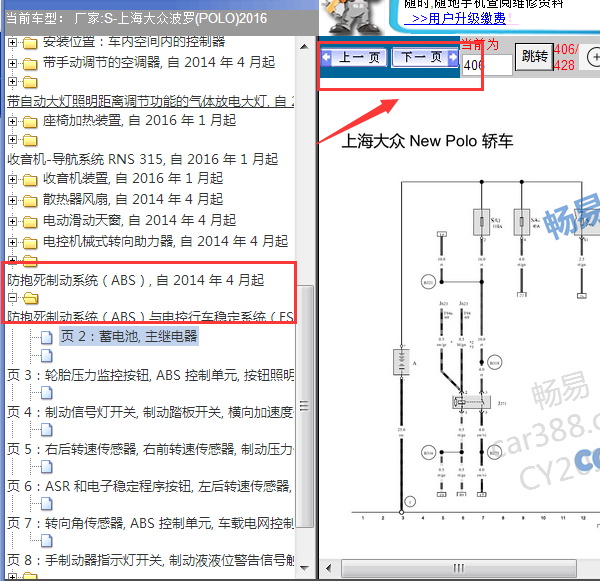
Task: Expand 散热器风扇 tree node
Action: point(12,200)
